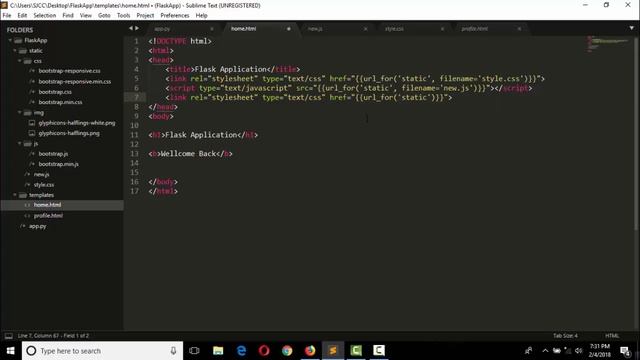640x360 pixels.
Task: Collapse the templates folder
Action: (x=15, y=195)
